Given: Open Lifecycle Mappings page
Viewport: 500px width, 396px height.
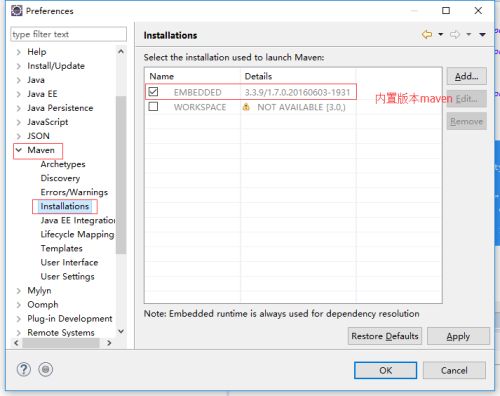Looking at the screenshot, I should point(77,234).
